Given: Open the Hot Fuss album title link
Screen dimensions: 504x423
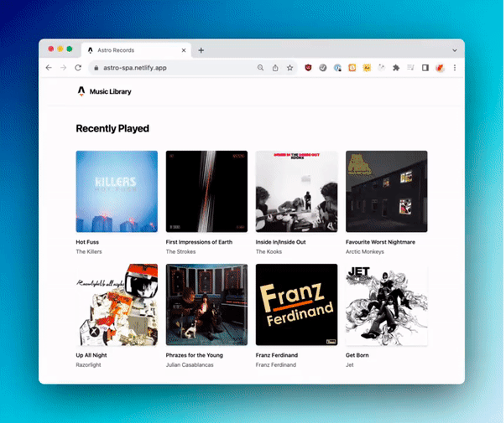Looking at the screenshot, I should (x=87, y=242).
